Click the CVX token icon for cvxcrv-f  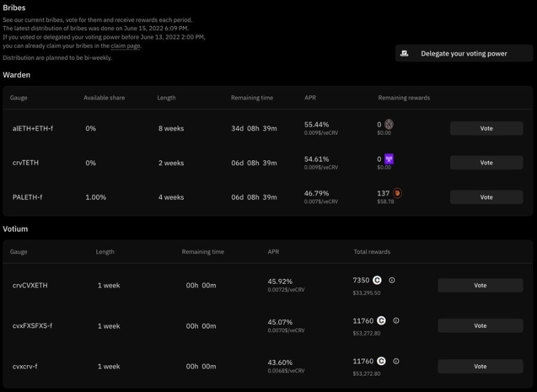[x=381, y=361]
